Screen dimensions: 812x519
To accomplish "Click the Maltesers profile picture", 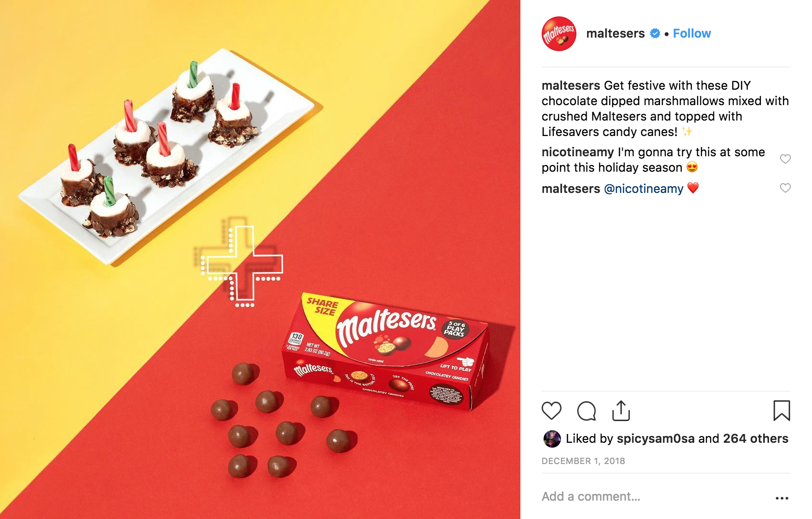I will tap(559, 34).
